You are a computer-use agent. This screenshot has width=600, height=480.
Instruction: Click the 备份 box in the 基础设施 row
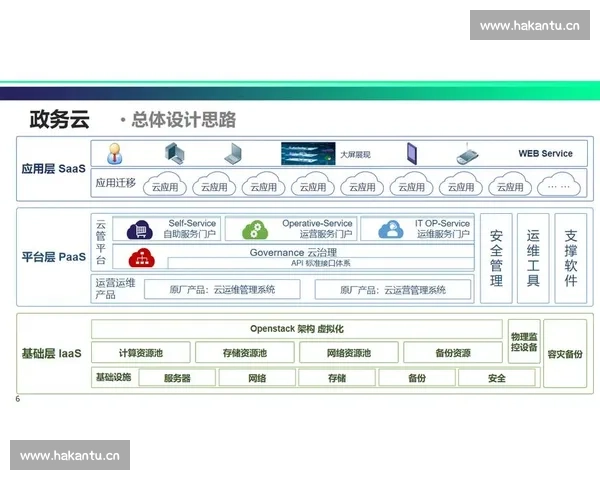click(417, 378)
